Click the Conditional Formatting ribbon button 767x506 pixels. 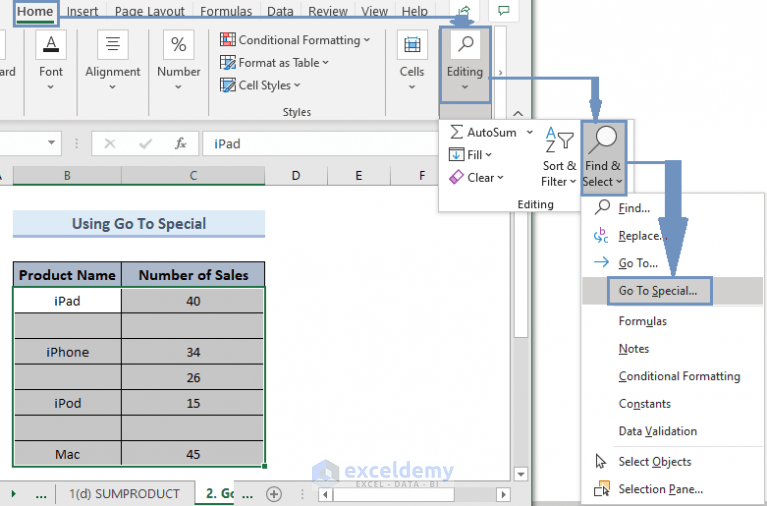pyautogui.click(x=295, y=40)
